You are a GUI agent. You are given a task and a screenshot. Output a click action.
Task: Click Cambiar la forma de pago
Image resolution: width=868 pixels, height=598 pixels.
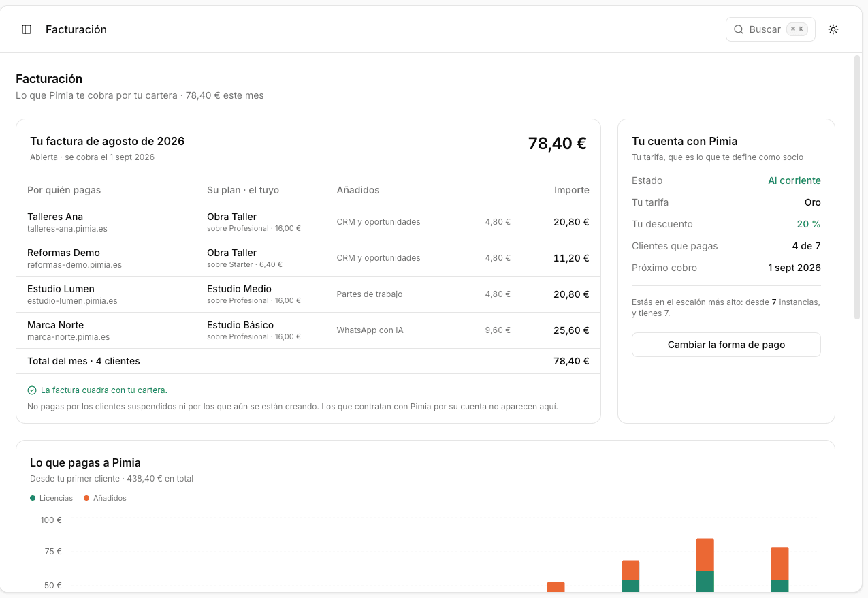click(726, 345)
